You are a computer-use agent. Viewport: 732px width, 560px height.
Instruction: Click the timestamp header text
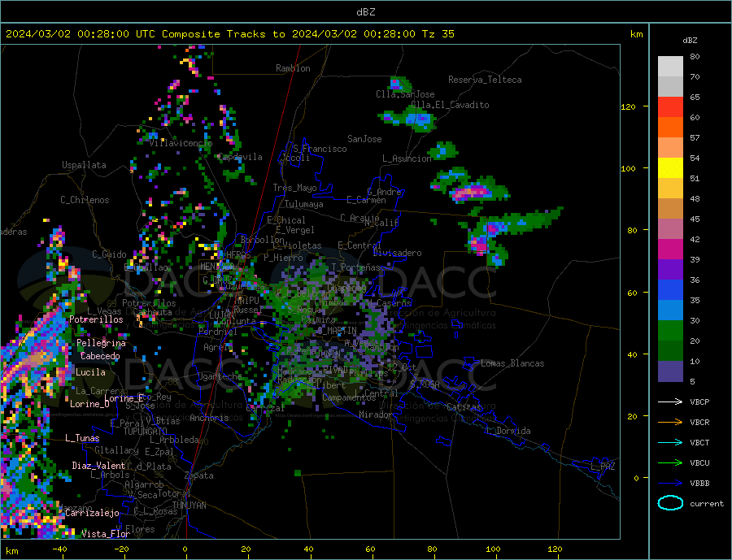point(229,34)
